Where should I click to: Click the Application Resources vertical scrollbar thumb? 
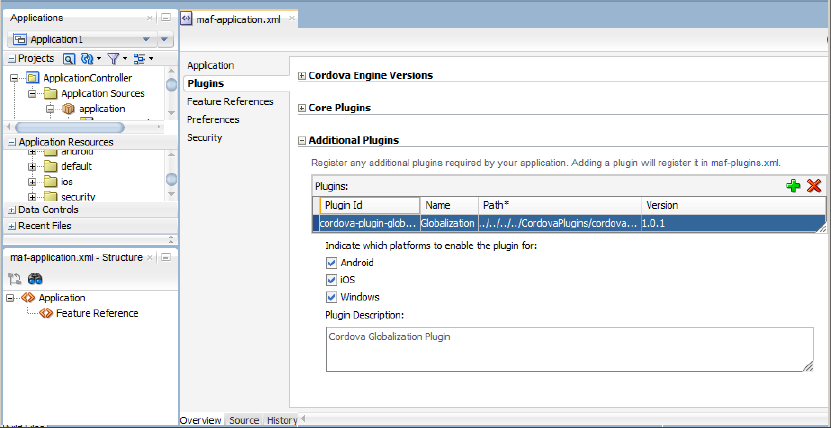(171, 180)
